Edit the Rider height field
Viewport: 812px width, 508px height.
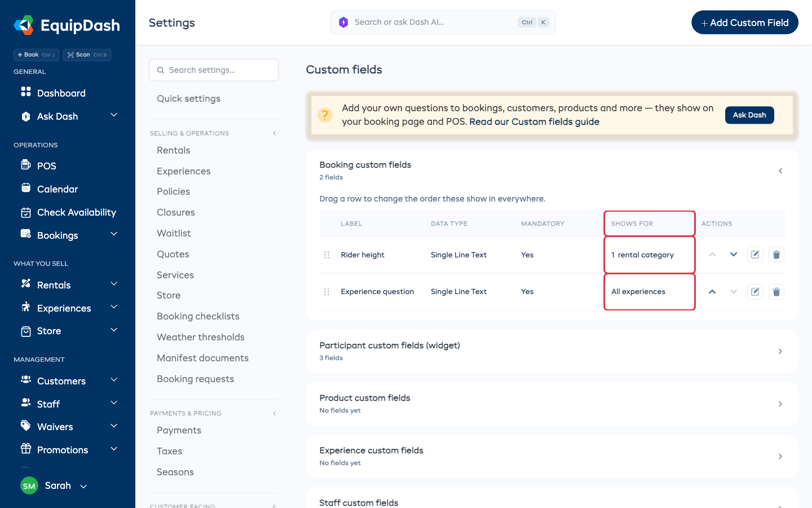click(755, 255)
